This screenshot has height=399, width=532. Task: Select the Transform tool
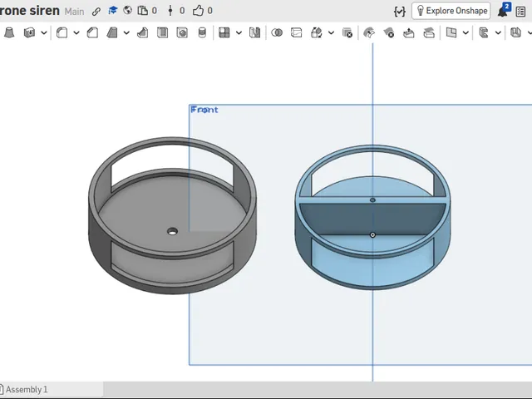(x=316, y=33)
